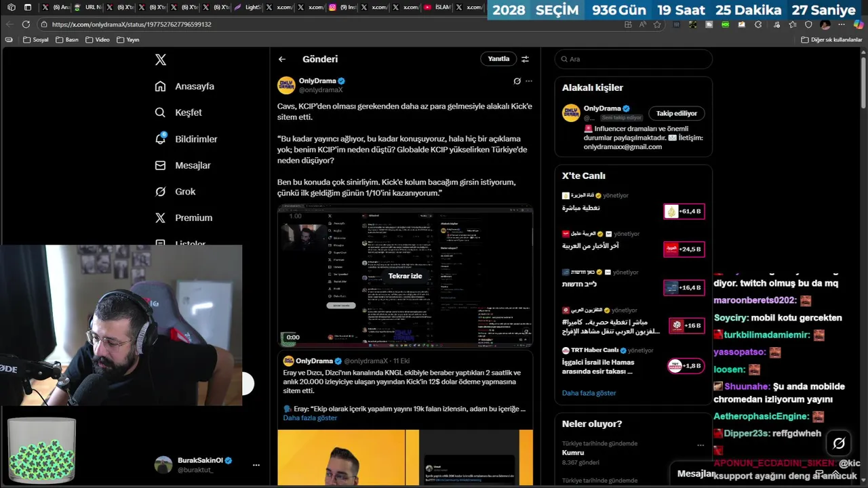Click the Yanıtla reply button

point(498,59)
